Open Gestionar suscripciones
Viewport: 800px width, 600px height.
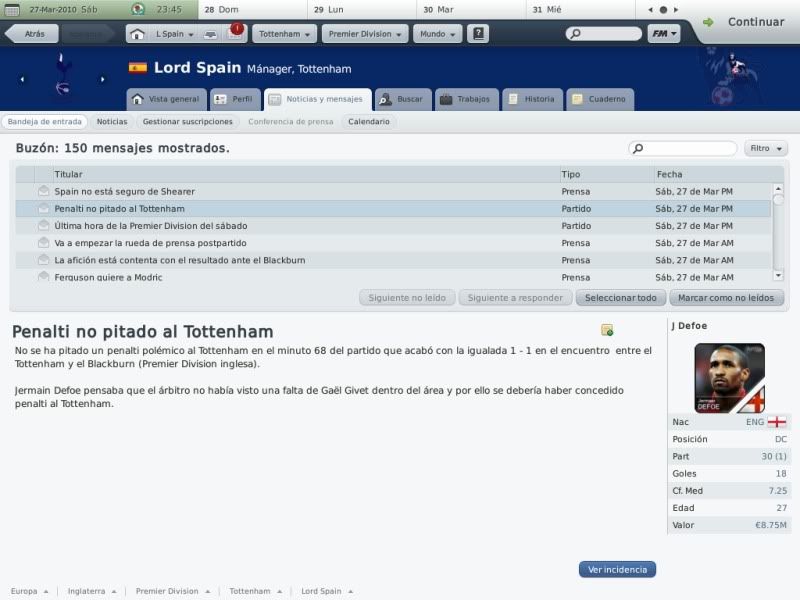pyautogui.click(x=187, y=121)
